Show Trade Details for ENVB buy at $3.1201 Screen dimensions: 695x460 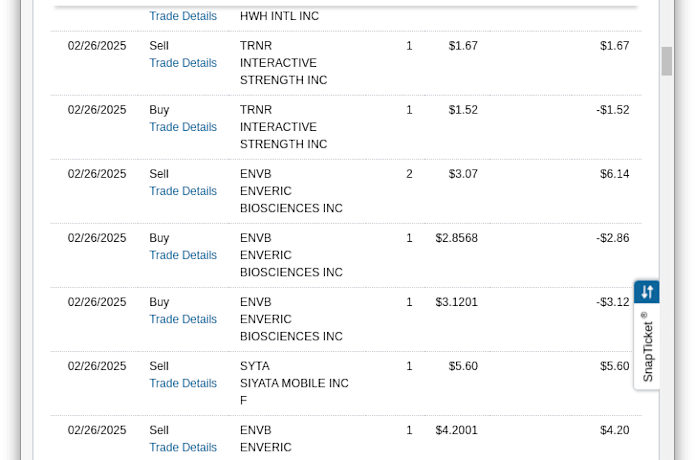(183, 319)
